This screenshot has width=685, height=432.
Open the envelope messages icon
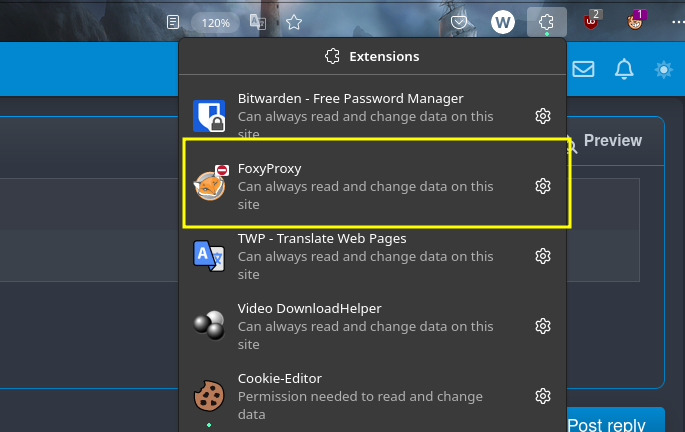(x=583, y=69)
